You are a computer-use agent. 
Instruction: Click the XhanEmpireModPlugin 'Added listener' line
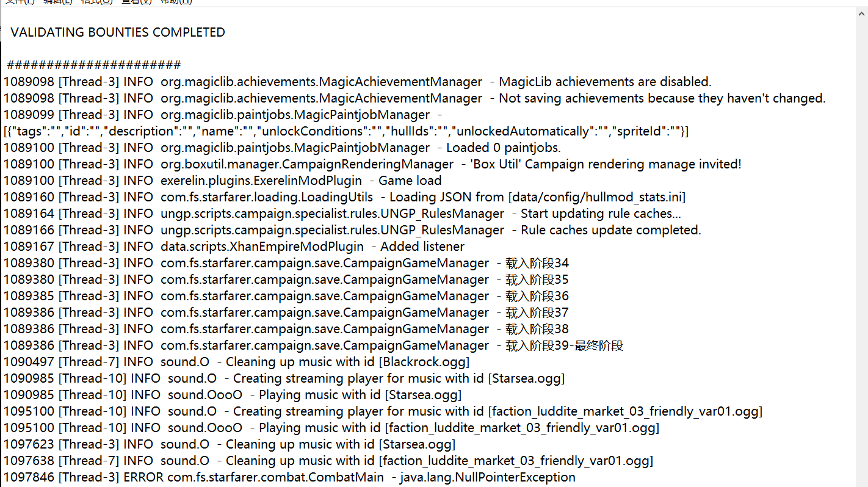(x=234, y=247)
